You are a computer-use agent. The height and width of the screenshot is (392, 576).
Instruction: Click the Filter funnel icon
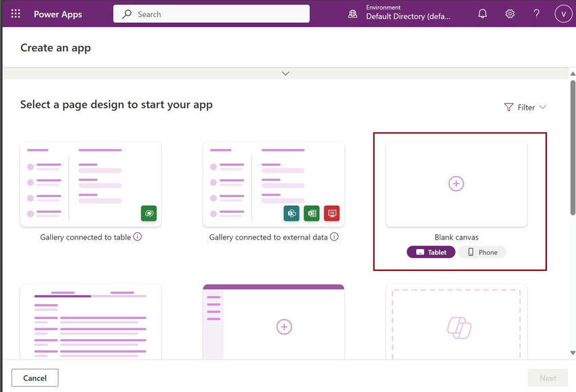coord(508,107)
